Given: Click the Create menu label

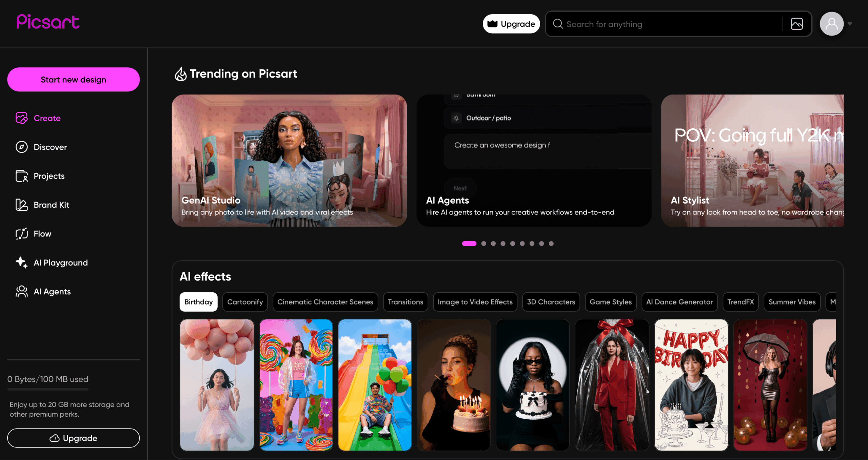Looking at the screenshot, I should pyautogui.click(x=47, y=118).
